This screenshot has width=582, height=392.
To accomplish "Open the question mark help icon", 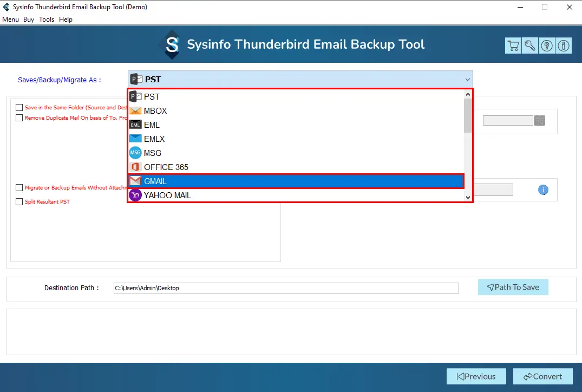I will coord(547,45).
